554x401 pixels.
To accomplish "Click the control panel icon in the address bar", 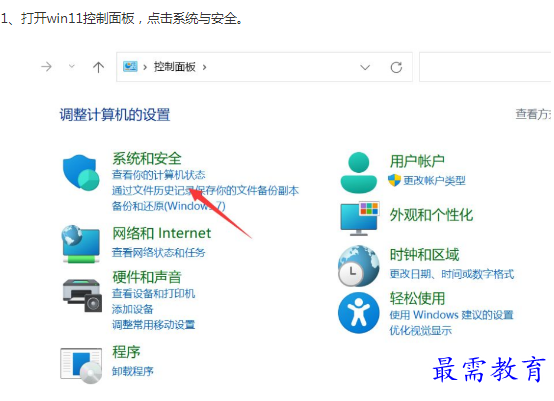I will coord(130,66).
